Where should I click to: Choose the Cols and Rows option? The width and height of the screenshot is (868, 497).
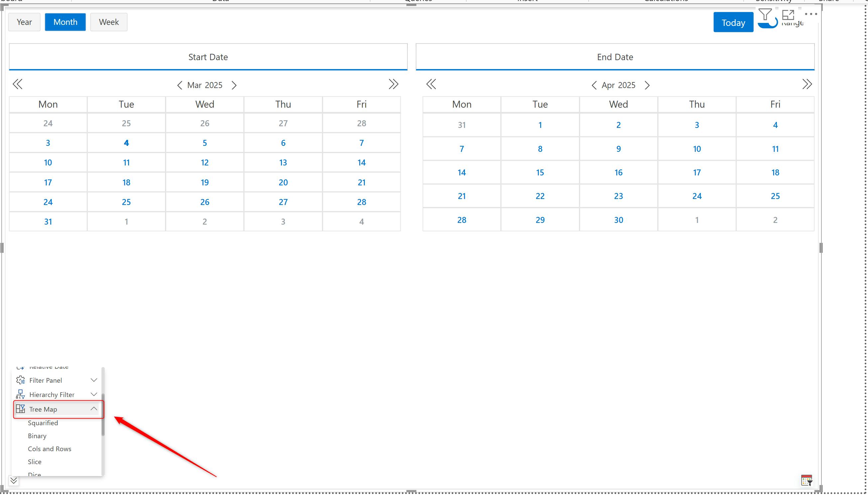click(x=50, y=449)
